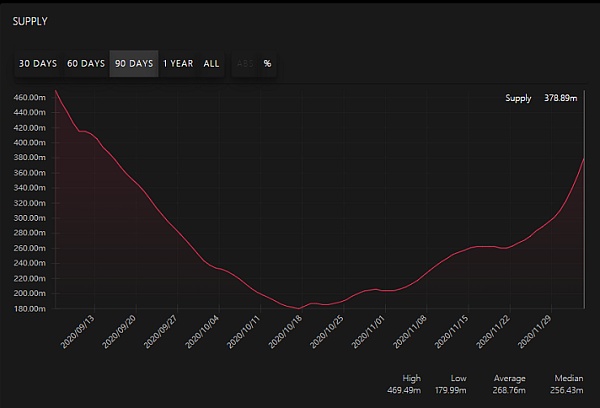
Task: Select the 30 DAYS time range
Action: point(38,63)
